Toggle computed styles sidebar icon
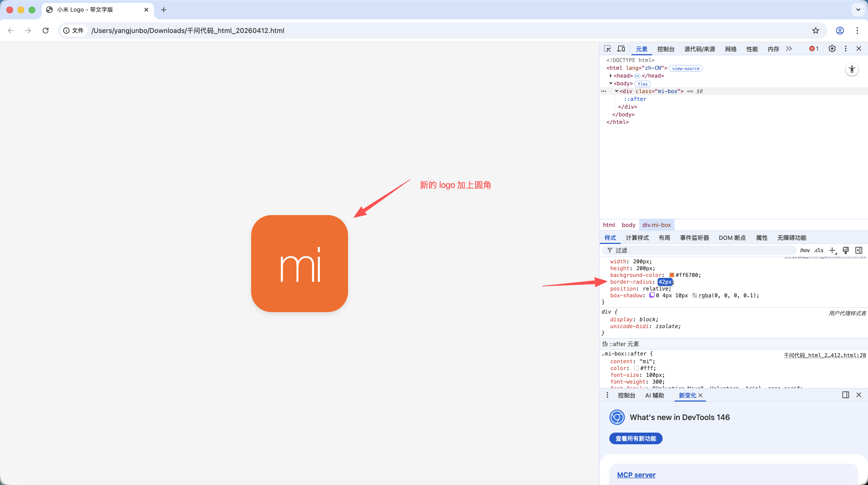The width and height of the screenshot is (868, 485). 859,250
